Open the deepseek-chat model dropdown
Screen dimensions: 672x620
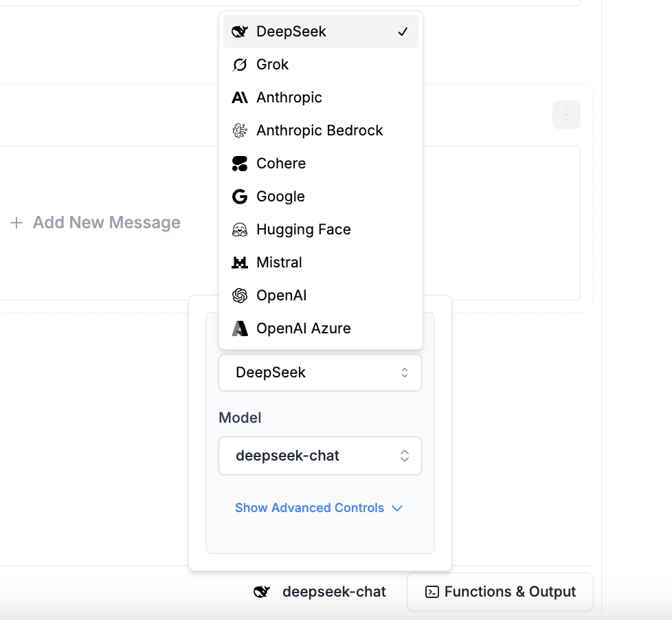[x=320, y=455]
